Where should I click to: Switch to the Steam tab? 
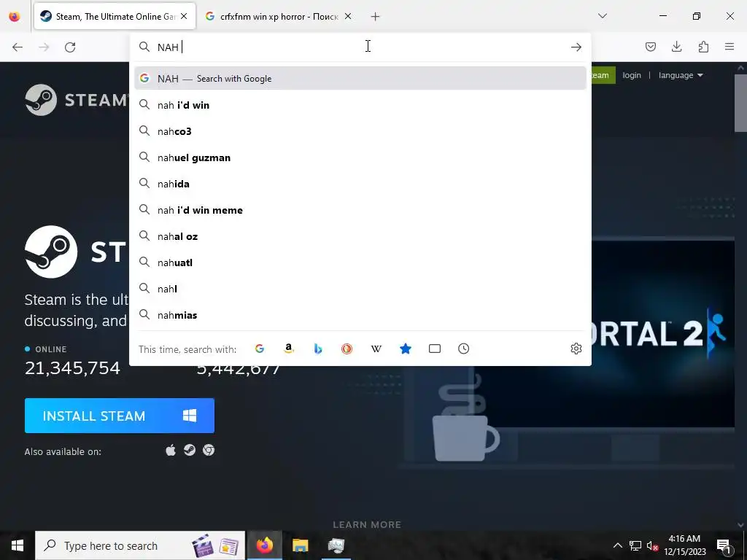pyautogui.click(x=115, y=17)
